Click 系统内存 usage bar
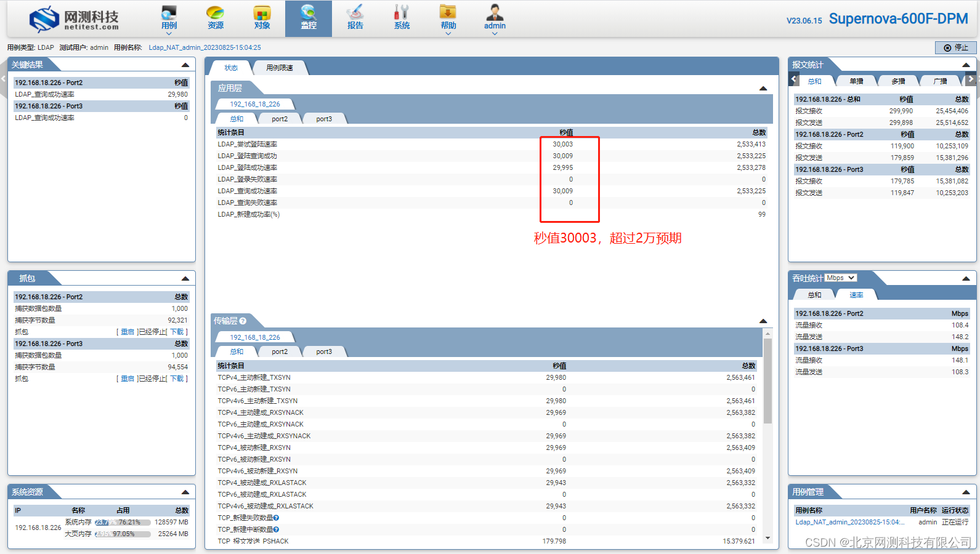The image size is (980, 554). 123,522
